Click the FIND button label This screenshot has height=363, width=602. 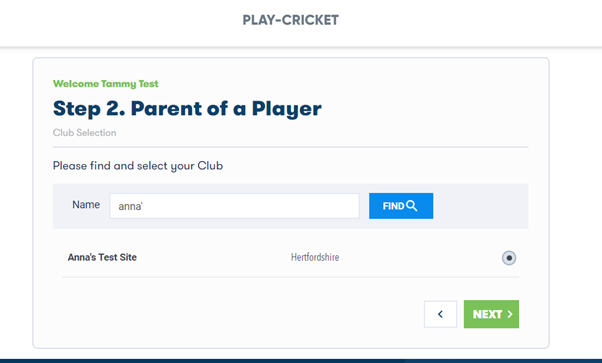(394, 206)
